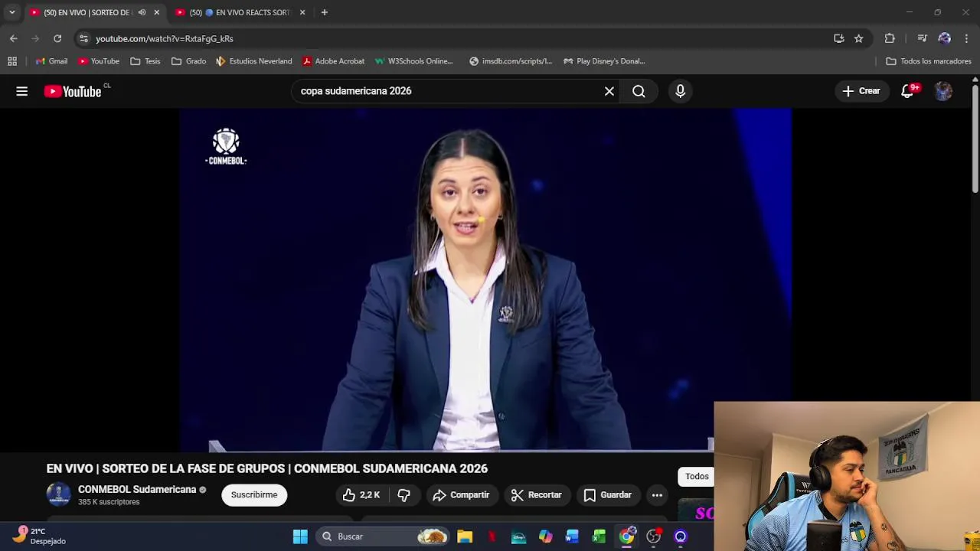Submit search using the magnifier icon
The width and height of the screenshot is (980, 551).
coord(639,91)
